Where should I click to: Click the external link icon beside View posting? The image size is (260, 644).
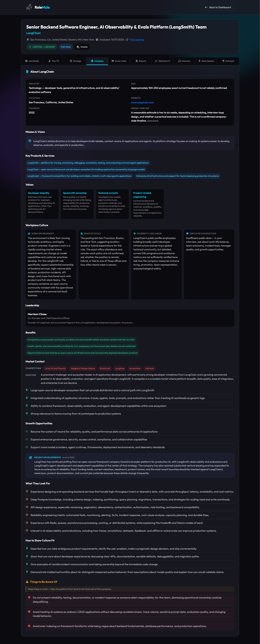tap(127, 40)
